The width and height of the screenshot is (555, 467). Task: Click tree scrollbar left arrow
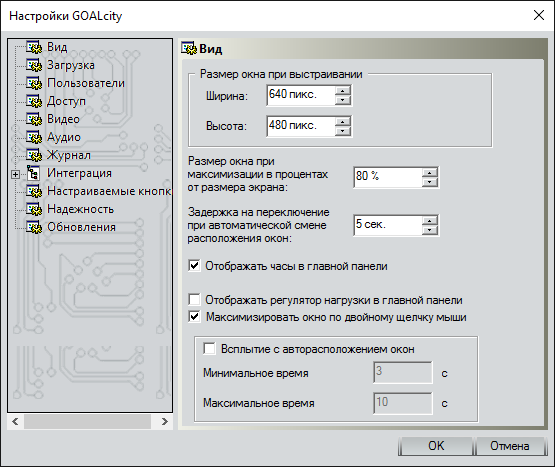(15, 421)
